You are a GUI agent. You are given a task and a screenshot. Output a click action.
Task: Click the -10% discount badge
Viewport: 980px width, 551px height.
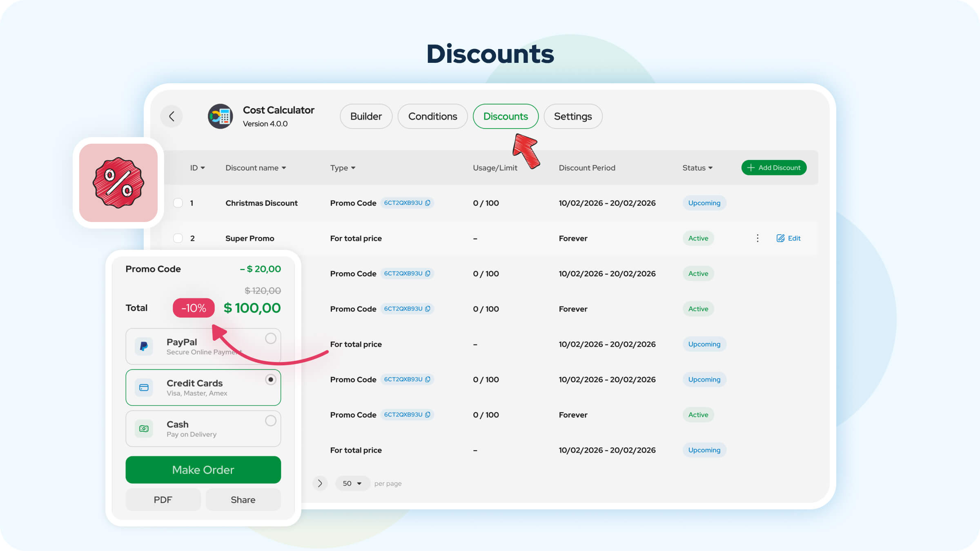[x=194, y=308]
